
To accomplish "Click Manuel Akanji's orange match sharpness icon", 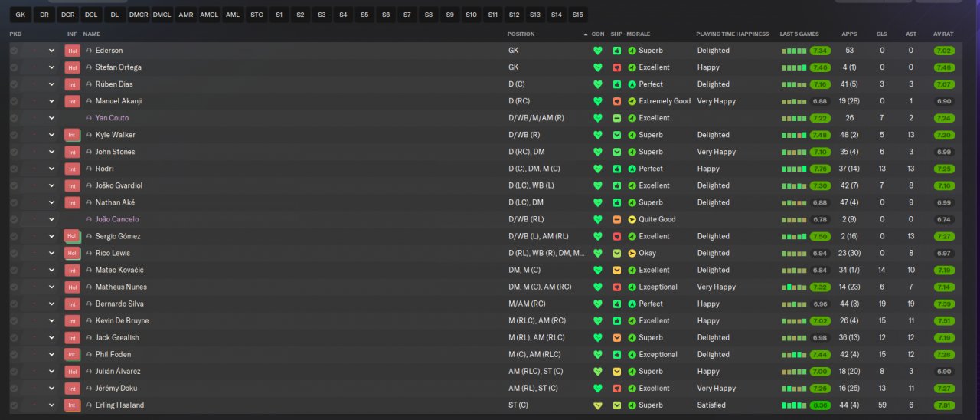I will point(617,101).
